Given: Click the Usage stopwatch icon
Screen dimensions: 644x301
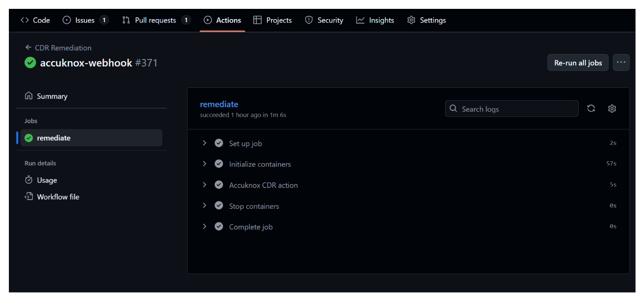Looking at the screenshot, I should point(29,180).
